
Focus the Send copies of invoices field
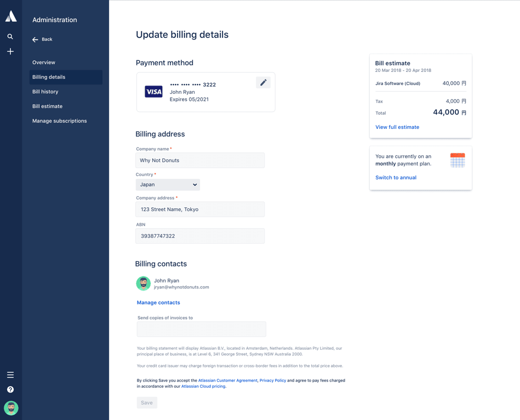coord(201,329)
